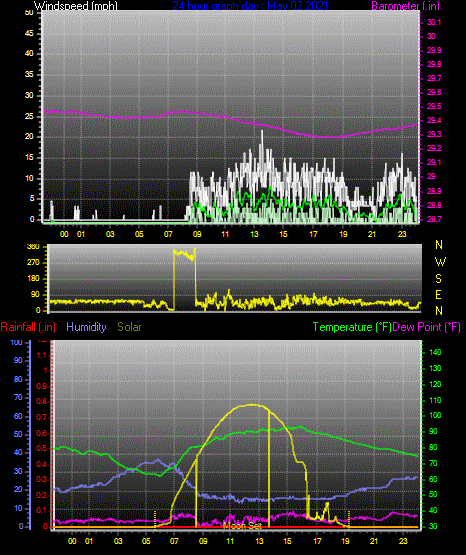Click the barometer axis value '29.3'

pyautogui.click(x=434, y=135)
